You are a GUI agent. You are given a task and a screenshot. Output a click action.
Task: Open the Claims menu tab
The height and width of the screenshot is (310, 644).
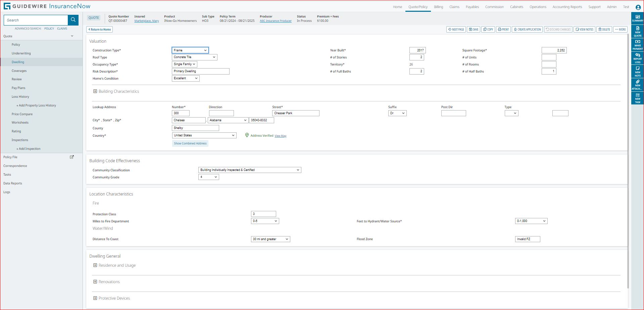pos(454,7)
